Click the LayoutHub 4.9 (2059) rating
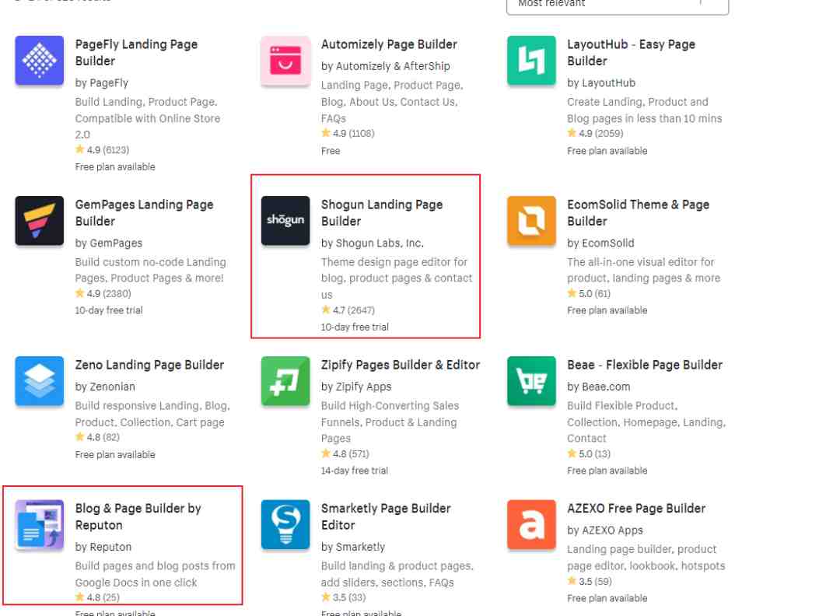Viewport: 840px width, 616px height. 595,133
